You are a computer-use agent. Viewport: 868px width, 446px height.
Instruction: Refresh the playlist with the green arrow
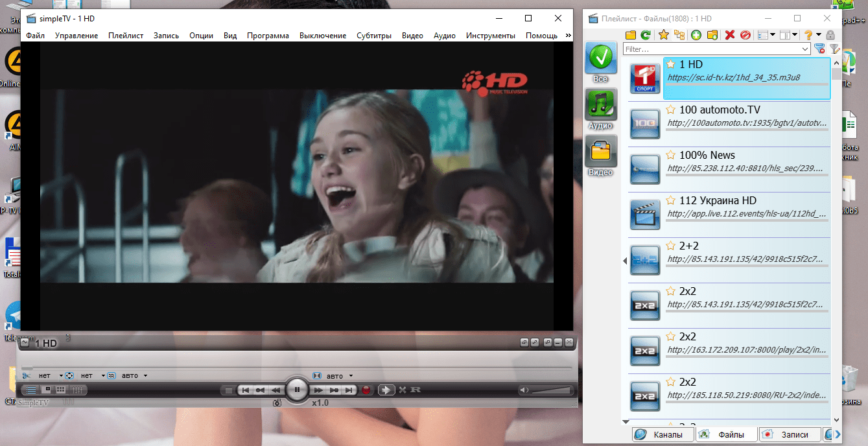tap(645, 35)
